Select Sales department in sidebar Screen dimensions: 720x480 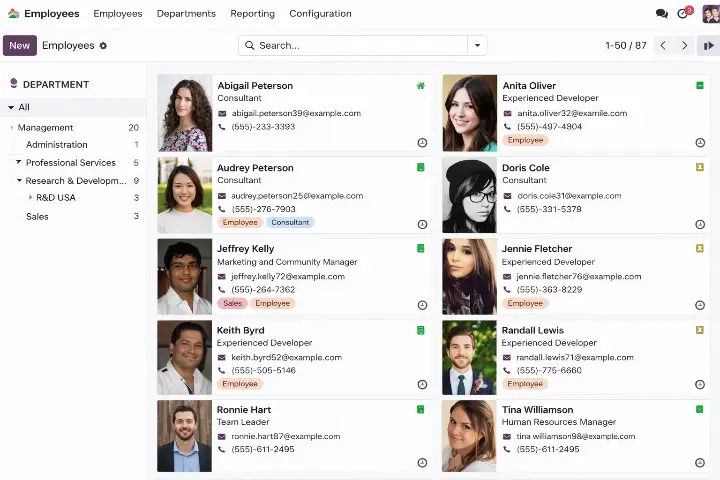37,216
